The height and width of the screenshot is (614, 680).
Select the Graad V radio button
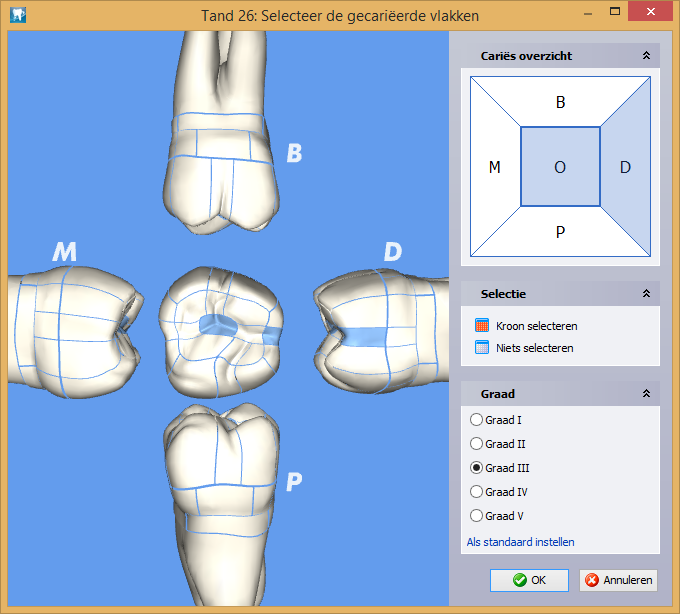(x=476, y=515)
